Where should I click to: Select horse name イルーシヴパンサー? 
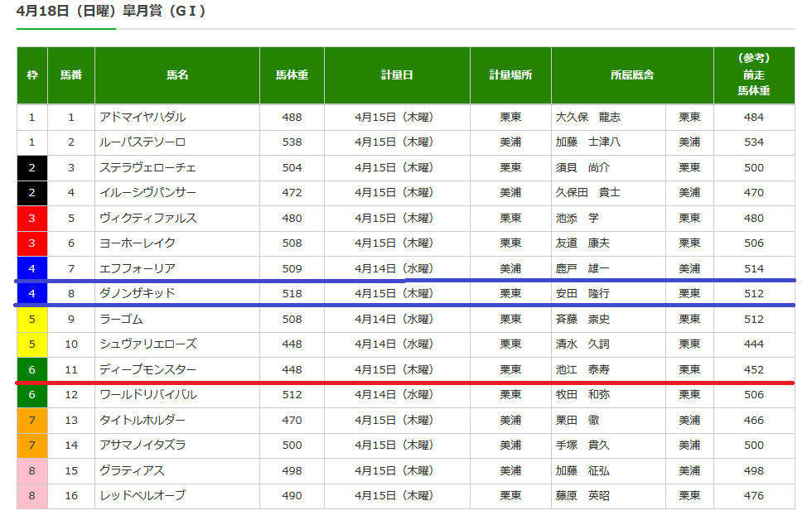148,192
